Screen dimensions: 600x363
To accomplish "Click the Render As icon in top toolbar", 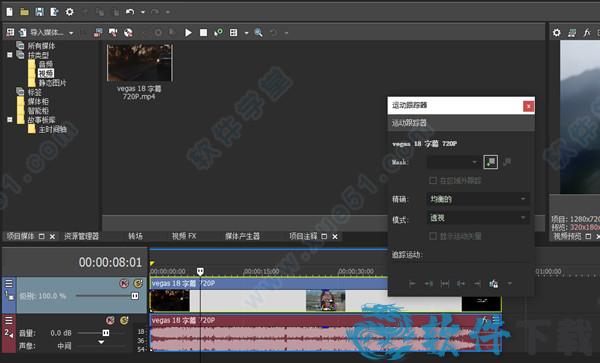I will click(54, 12).
